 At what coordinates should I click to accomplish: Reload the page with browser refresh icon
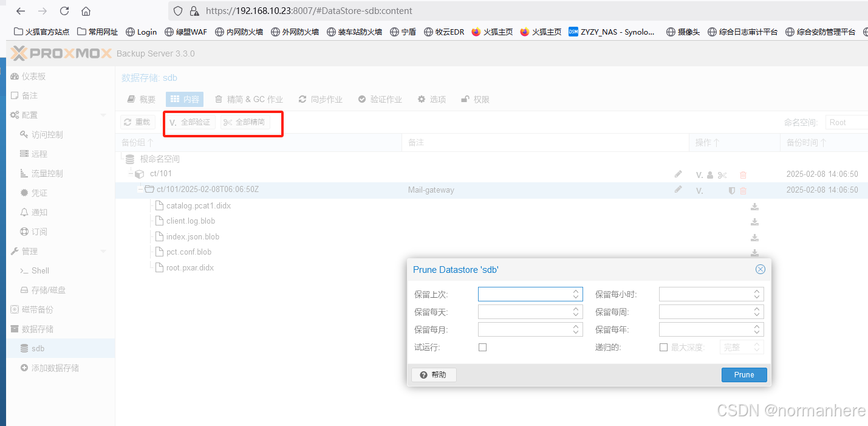tap(64, 11)
